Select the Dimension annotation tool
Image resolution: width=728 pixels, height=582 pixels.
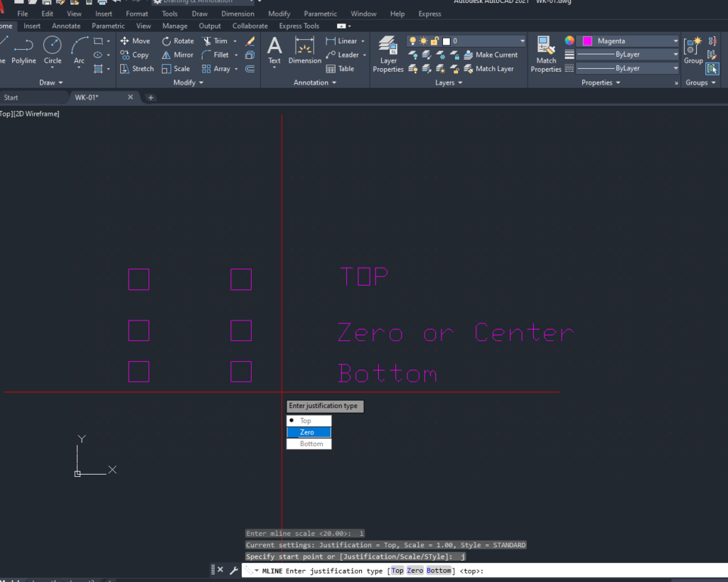(x=304, y=51)
